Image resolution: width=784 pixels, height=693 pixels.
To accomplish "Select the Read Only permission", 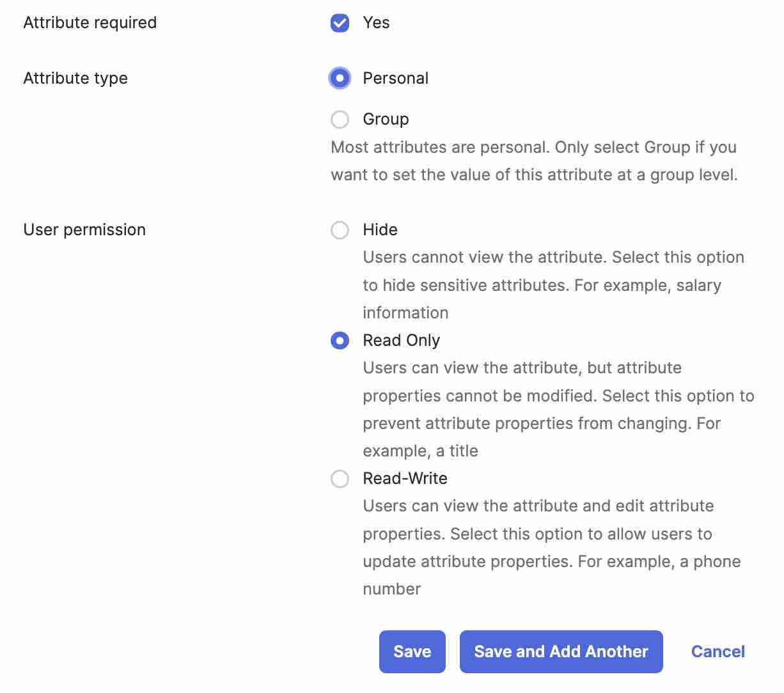I will [x=340, y=340].
